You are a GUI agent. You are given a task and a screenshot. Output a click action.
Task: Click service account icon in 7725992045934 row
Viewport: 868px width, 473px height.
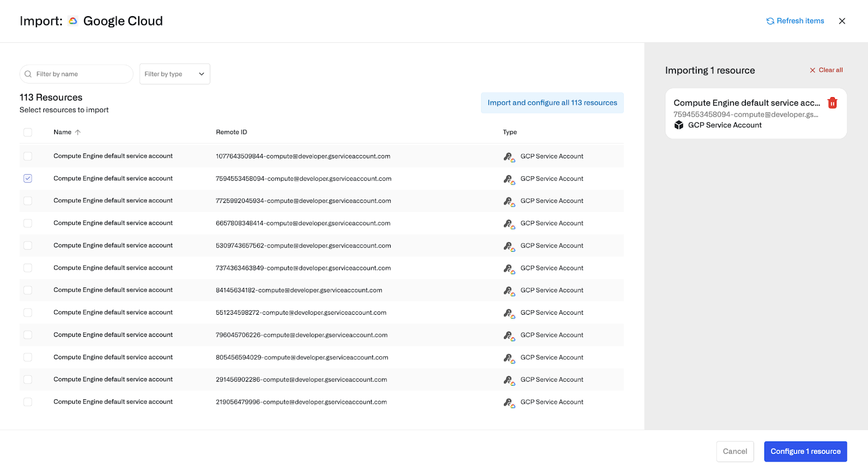click(509, 201)
